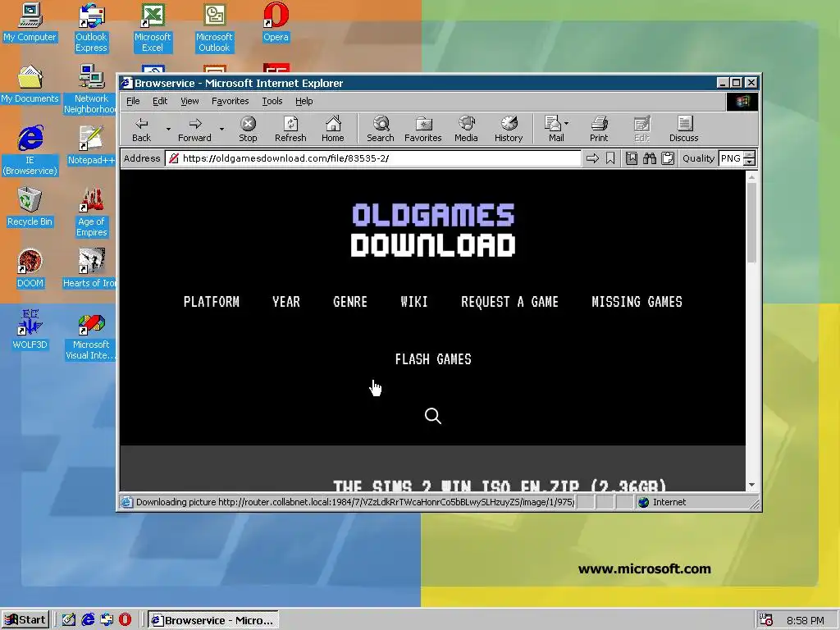The height and width of the screenshot is (630, 840).
Task: Select My Documents desktop folder
Action: coord(30,84)
